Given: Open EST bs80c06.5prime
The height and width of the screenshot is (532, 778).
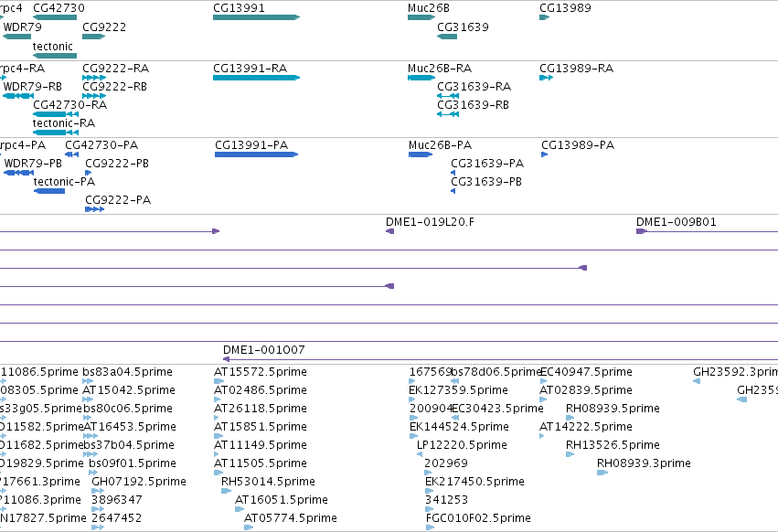Looking at the screenshot, I should tap(128, 409).
